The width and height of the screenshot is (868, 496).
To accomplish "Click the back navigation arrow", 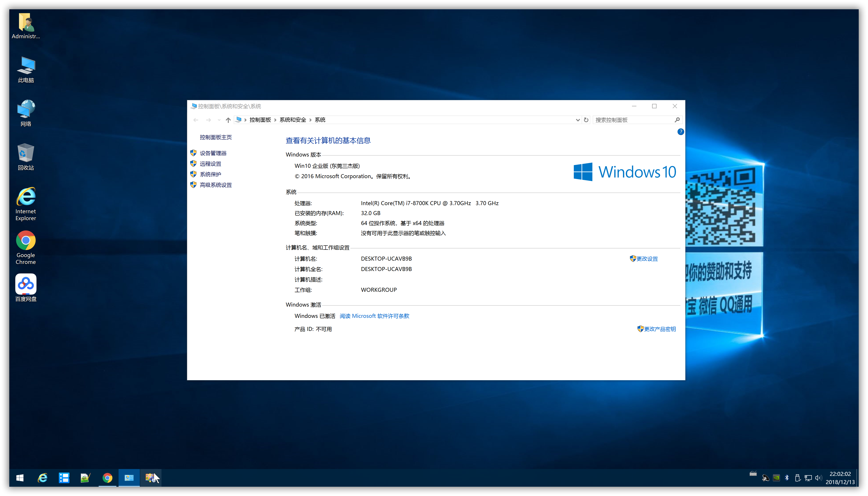I will (x=196, y=120).
